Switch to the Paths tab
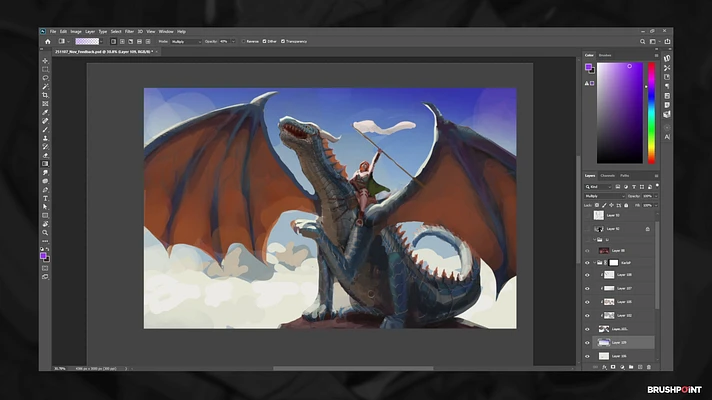The height and width of the screenshot is (400, 712). pos(625,176)
